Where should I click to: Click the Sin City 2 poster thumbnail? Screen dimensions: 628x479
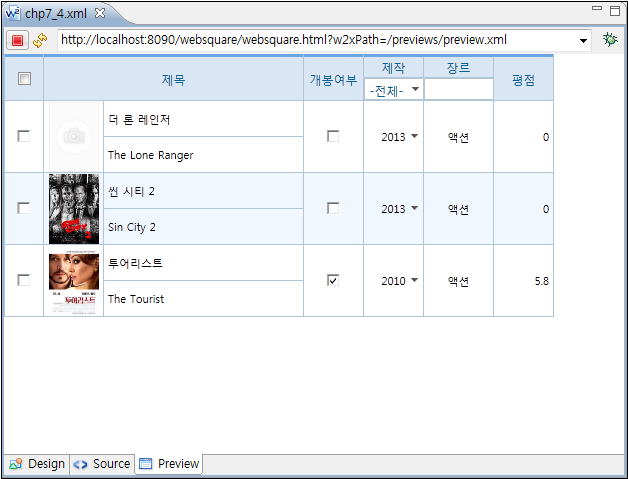(74, 209)
